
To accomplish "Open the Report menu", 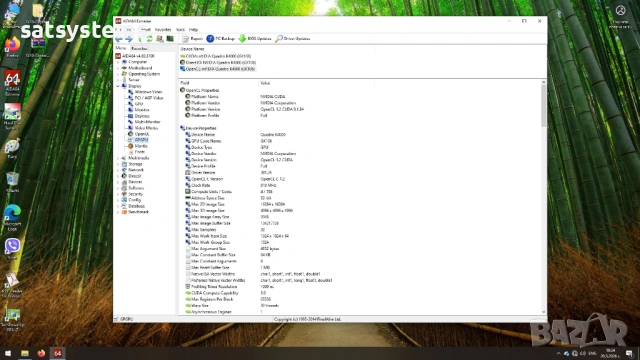I will pos(146,30).
